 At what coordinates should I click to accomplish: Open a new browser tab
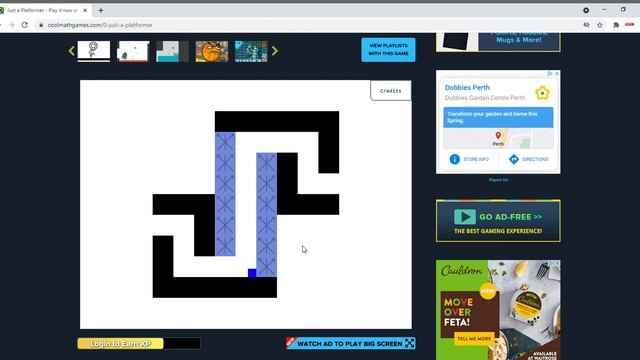click(100, 10)
